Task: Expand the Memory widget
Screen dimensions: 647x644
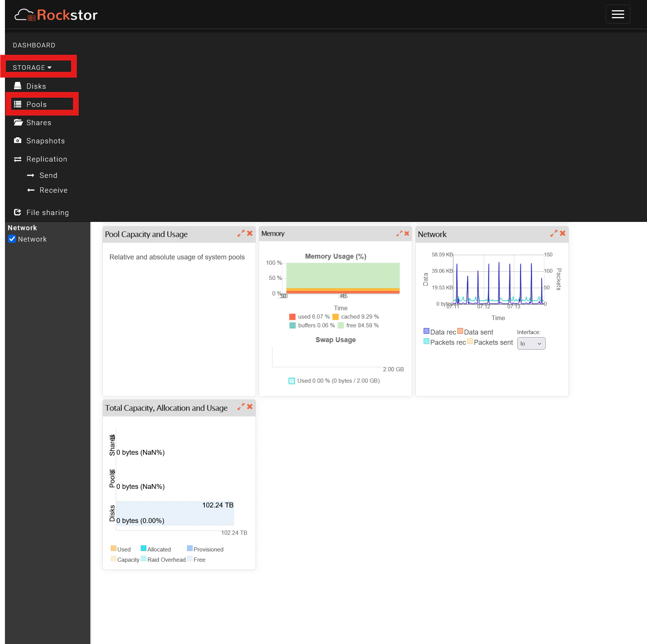Action: (399, 234)
